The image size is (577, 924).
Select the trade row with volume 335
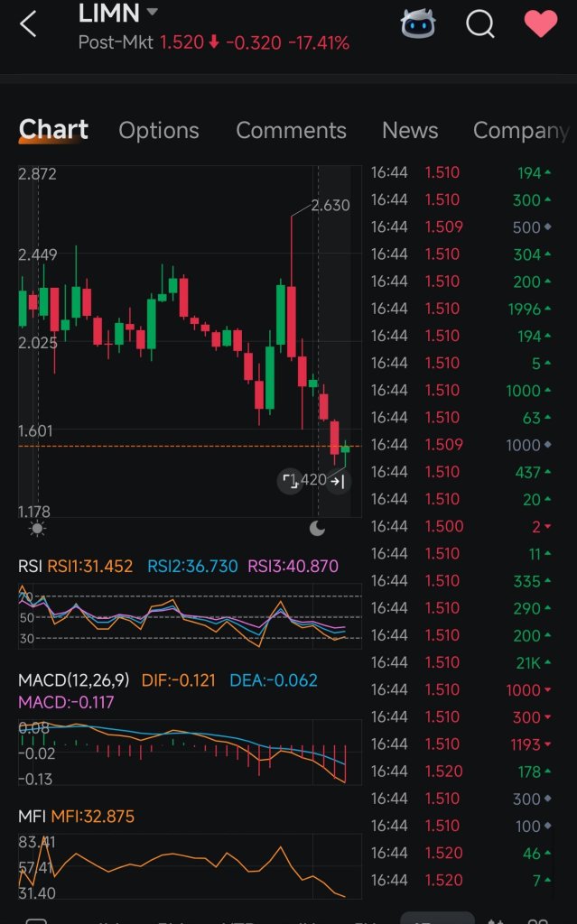(x=461, y=581)
